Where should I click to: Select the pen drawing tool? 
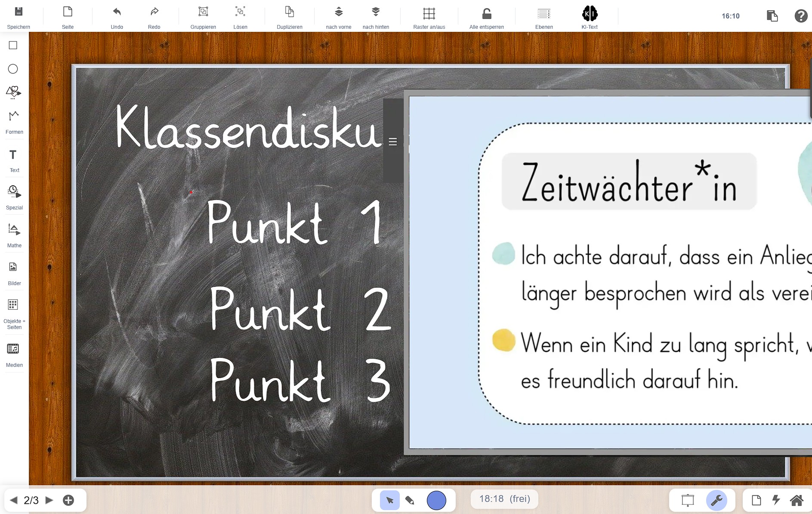(410, 500)
